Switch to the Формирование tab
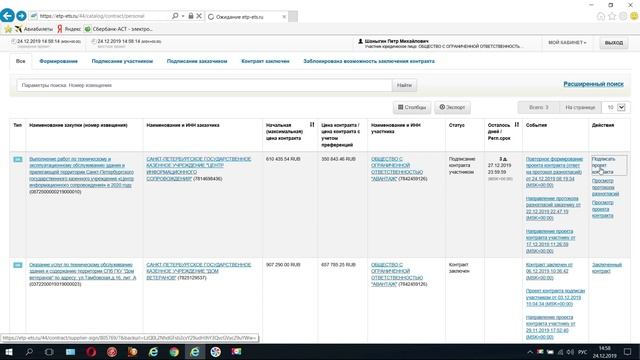Screen dimensions: 640x360 click(x=58, y=61)
